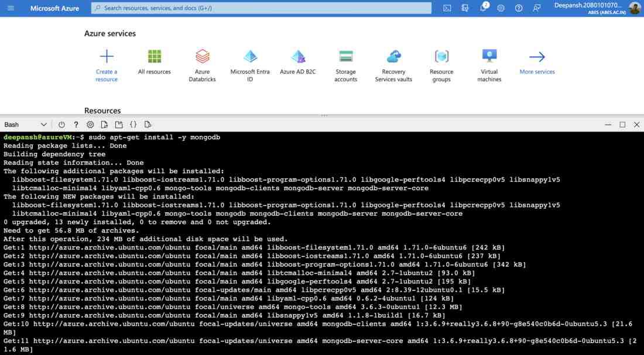The image size is (644, 355).
Task: Restart Cloud Shell with power icon
Action: (x=61, y=125)
